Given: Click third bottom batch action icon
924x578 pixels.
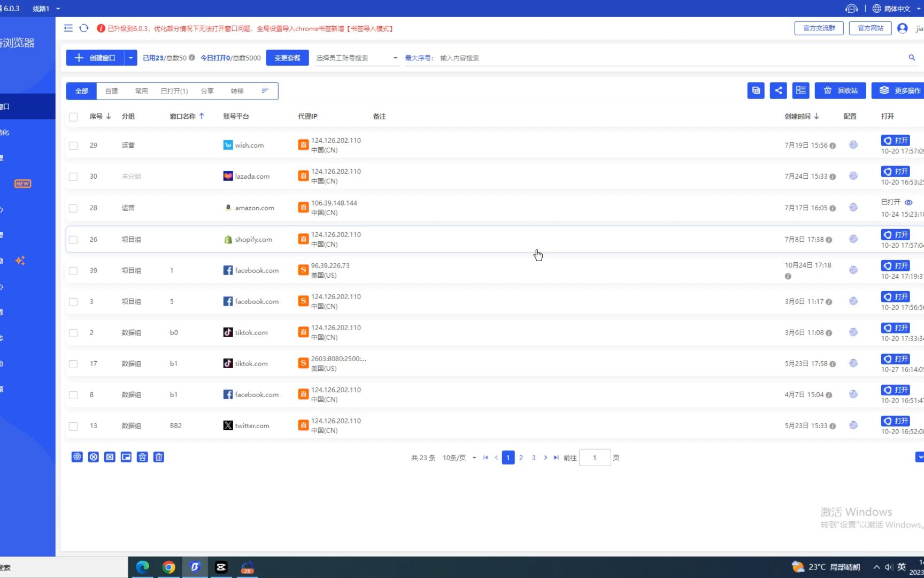Looking at the screenshot, I should click(x=110, y=457).
